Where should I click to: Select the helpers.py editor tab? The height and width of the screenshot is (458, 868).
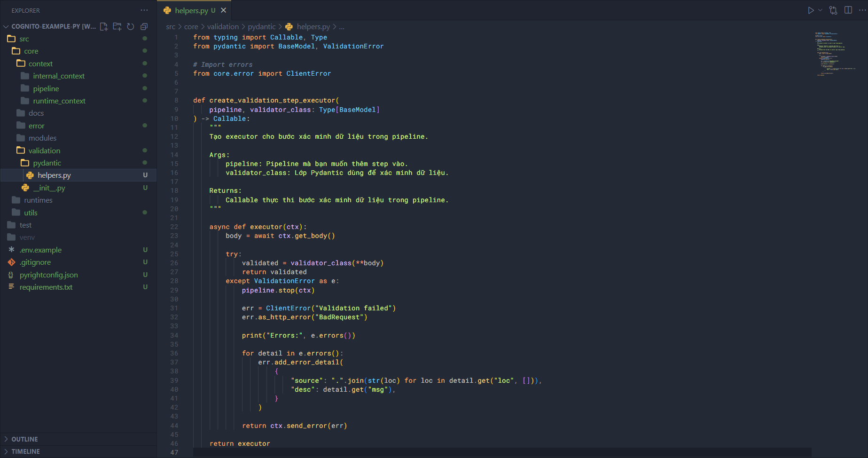tap(191, 10)
